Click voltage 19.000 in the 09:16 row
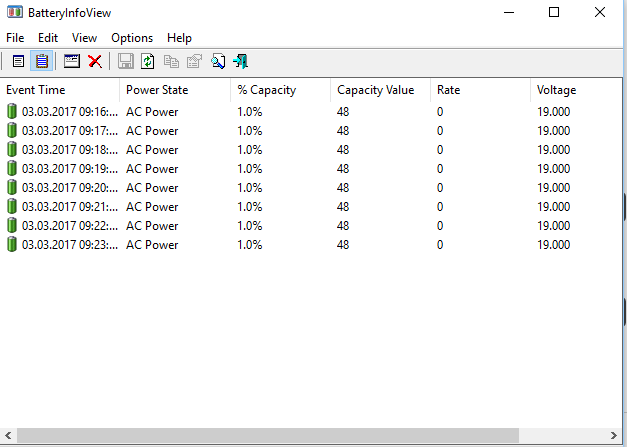This screenshot has height=447, width=627. point(553,112)
